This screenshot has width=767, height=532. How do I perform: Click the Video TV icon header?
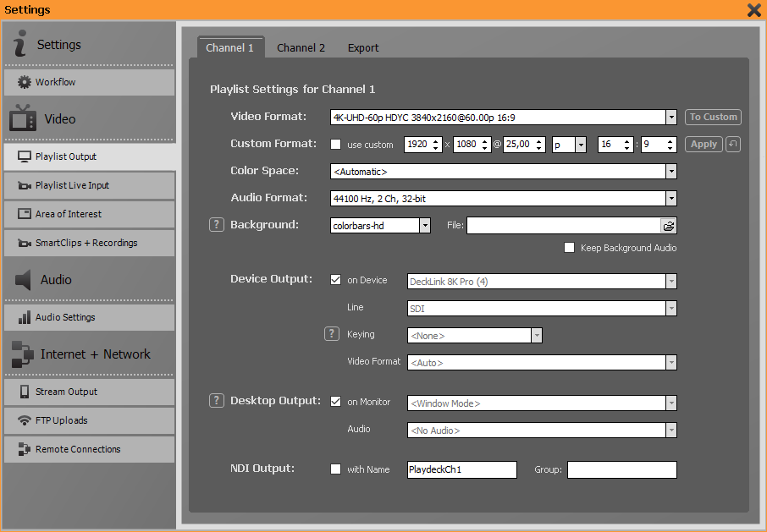[23, 118]
